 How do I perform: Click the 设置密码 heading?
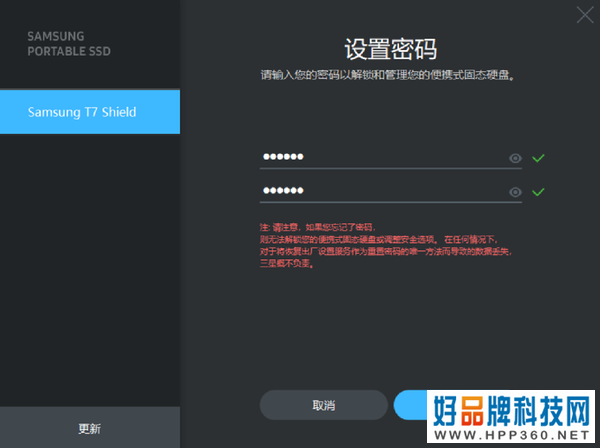click(391, 49)
